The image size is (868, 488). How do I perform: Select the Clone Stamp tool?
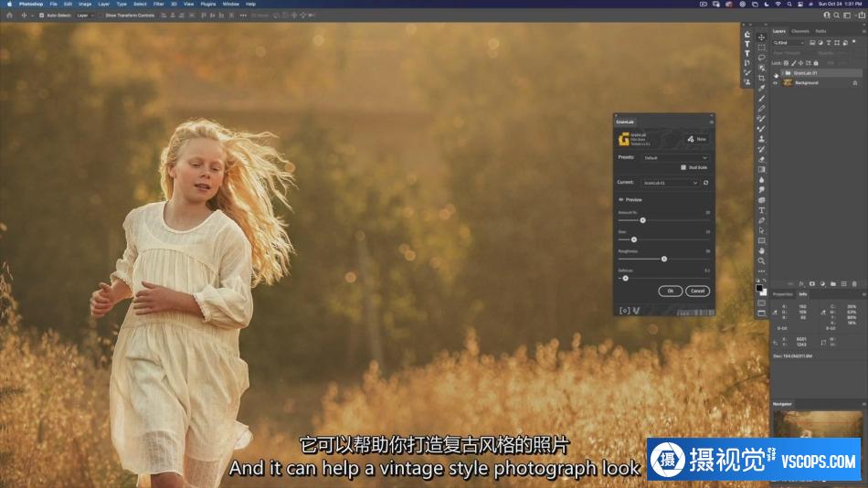point(762,139)
